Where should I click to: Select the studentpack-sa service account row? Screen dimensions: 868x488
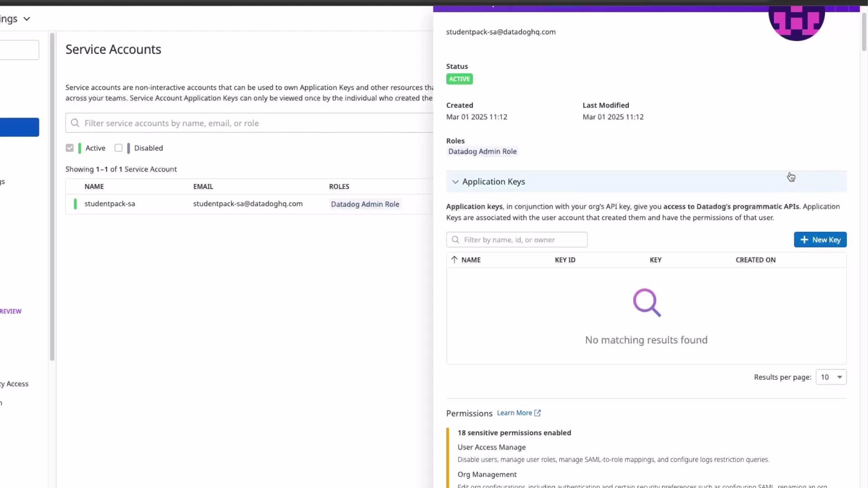point(249,204)
